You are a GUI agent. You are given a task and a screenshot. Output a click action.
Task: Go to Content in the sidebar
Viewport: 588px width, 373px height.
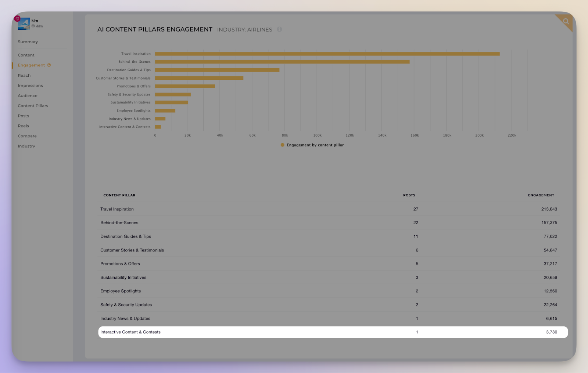point(26,55)
